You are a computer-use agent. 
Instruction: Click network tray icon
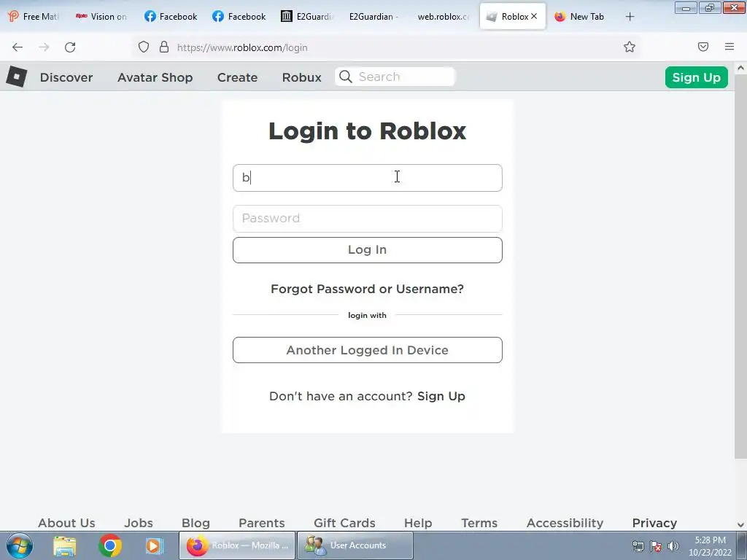pyautogui.click(x=638, y=546)
